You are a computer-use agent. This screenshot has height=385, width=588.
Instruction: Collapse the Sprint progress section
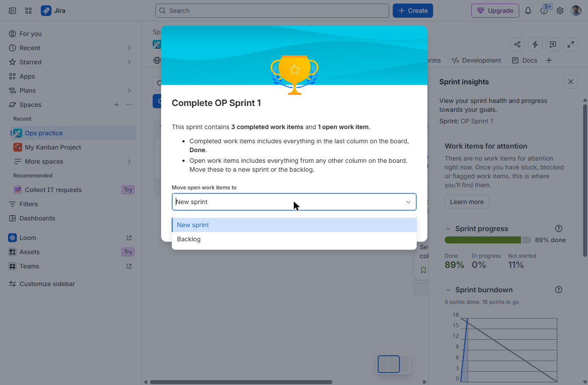click(x=448, y=228)
